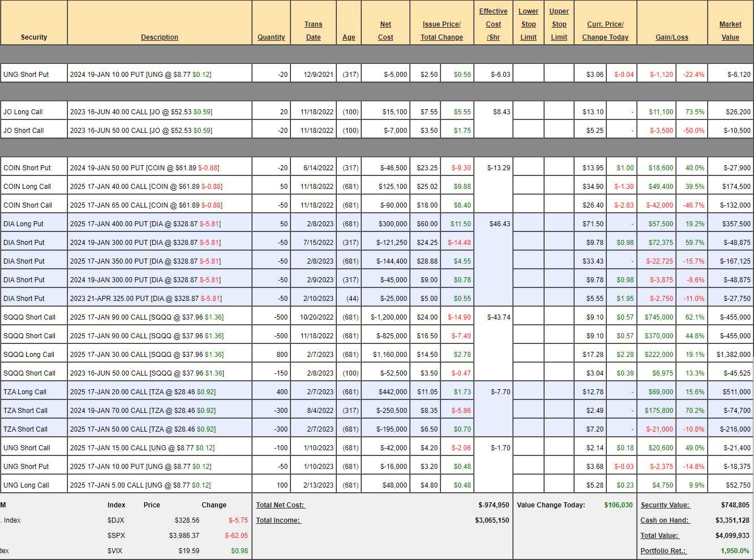Image resolution: width=754 pixels, height=560 pixels.
Task: Click the COIN Long Call security cell
Action: [27, 187]
